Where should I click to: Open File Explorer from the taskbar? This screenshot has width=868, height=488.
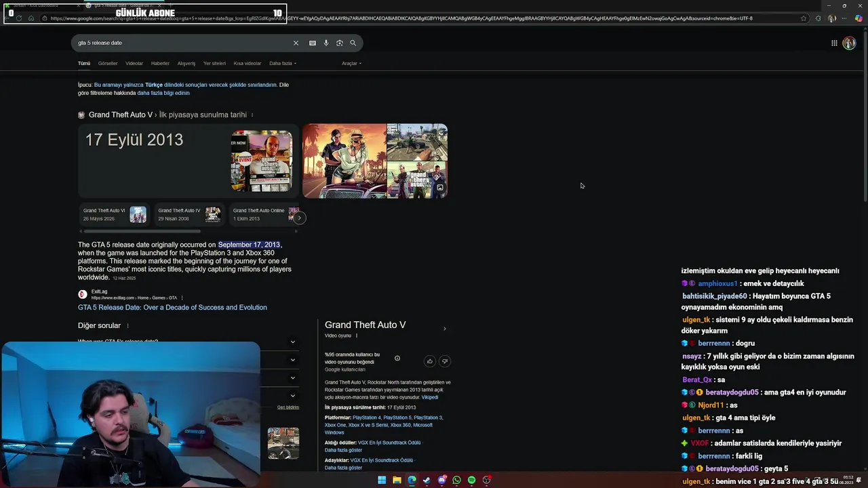point(397,480)
